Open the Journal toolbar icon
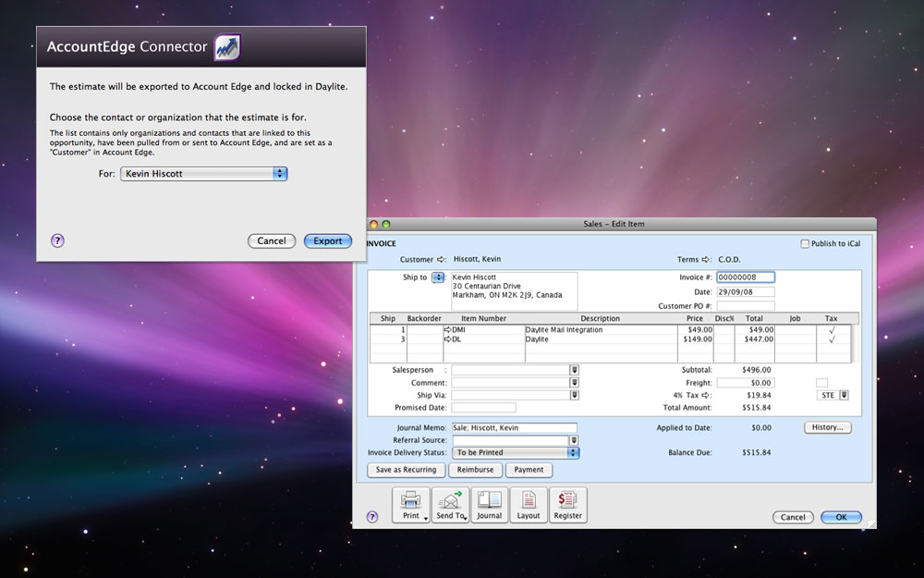 tap(489, 505)
